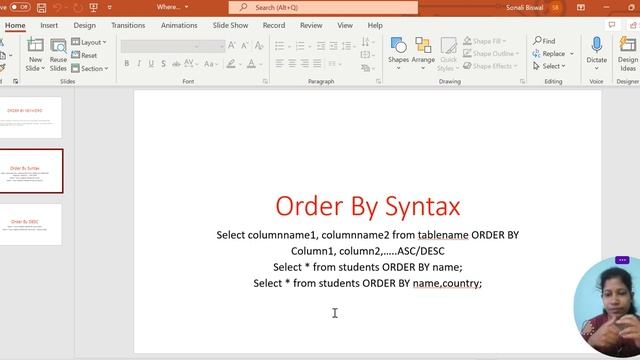Viewport: 640px width, 360px height.
Task: Click the Bullets list icon
Action: [280, 46]
